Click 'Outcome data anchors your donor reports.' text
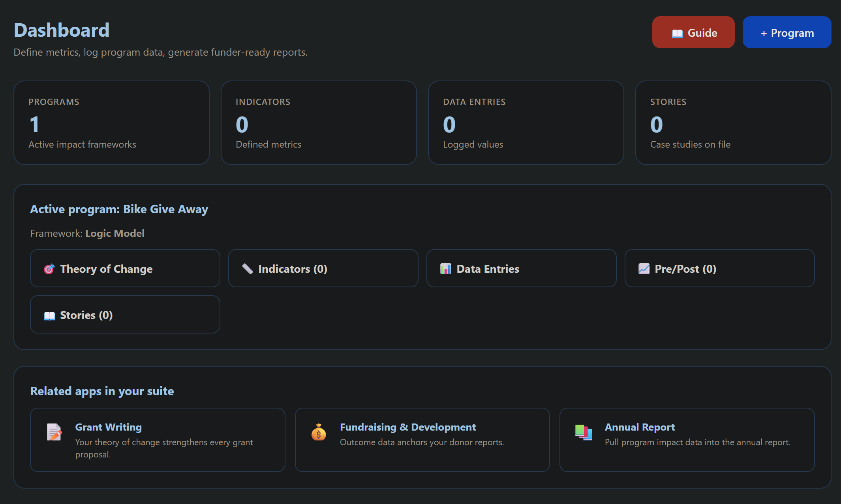This screenshot has width=841, height=504. 422,442
